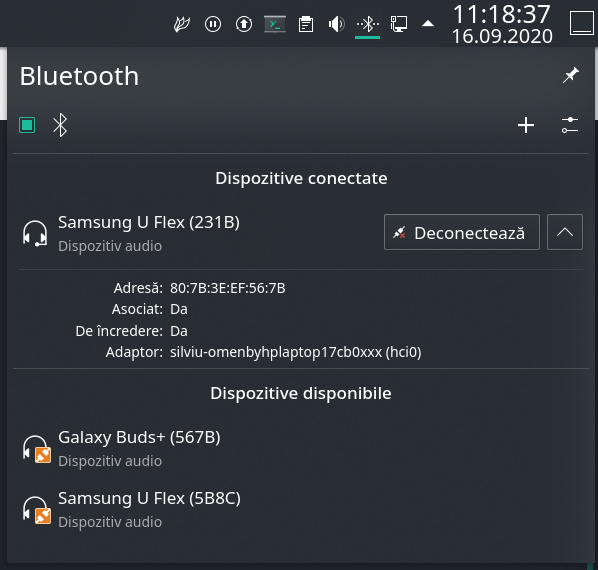The image size is (598, 570).
Task: Click the Deconectează button
Action: pyautogui.click(x=462, y=232)
